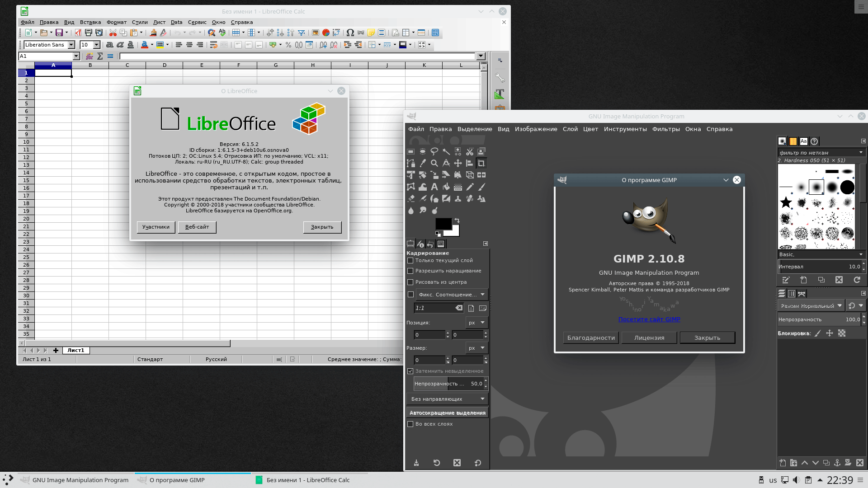Viewport: 868px width, 488px height.
Task: Select the Scissors Select tool
Action: 470,151
